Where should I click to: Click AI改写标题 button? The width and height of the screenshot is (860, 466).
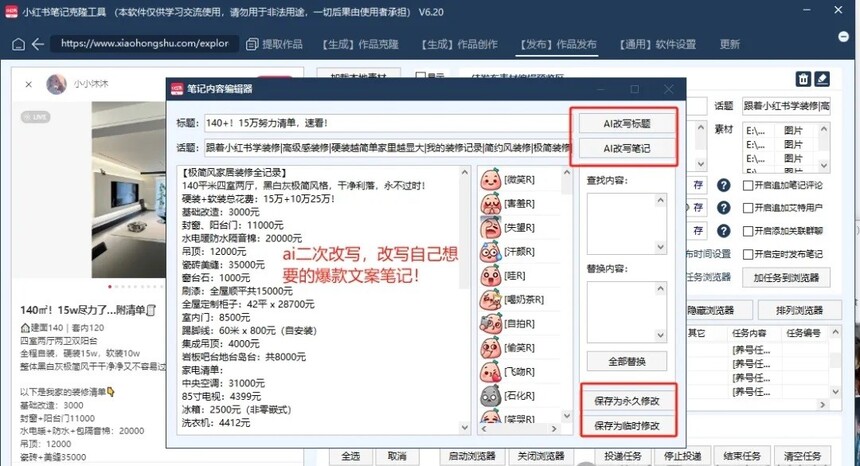click(627, 124)
